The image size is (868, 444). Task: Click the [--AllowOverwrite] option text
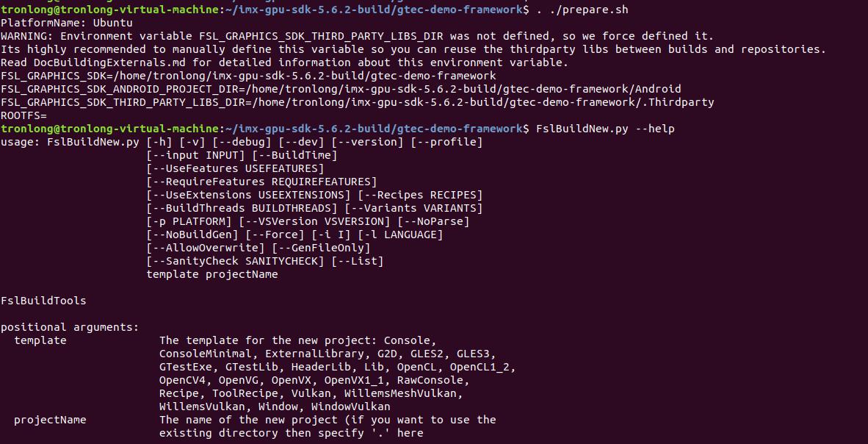coord(206,248)
